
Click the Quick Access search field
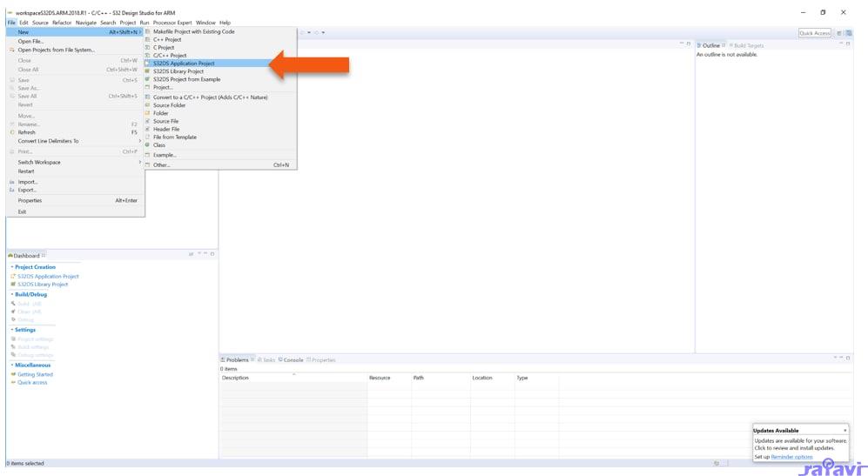click(814, 33)
